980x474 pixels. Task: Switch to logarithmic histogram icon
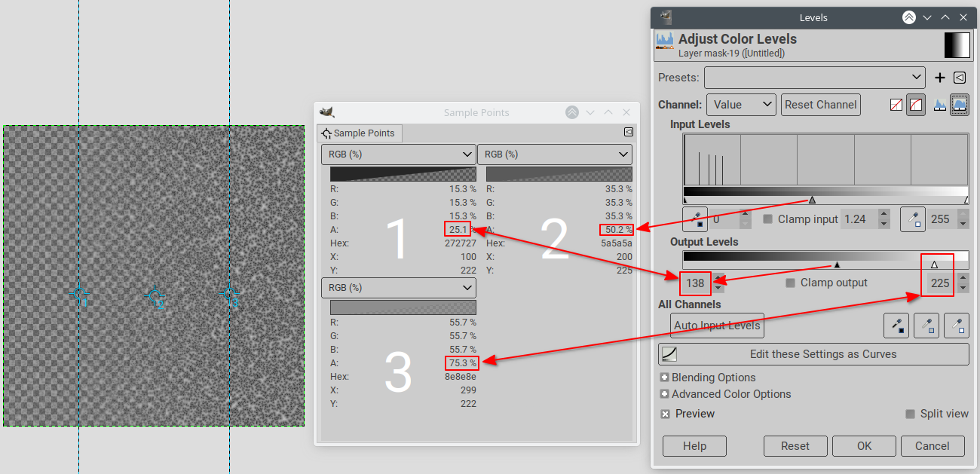click(x=960, y=105)
